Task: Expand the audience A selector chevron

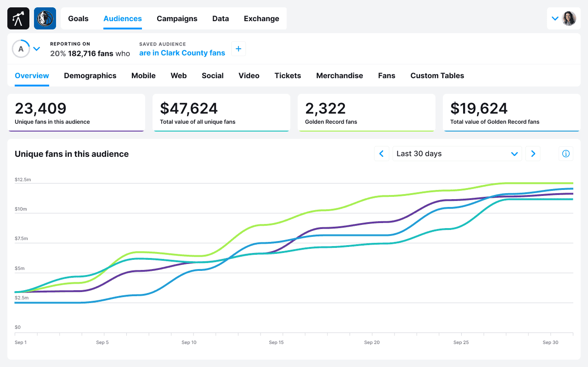Action: point(36,49)
